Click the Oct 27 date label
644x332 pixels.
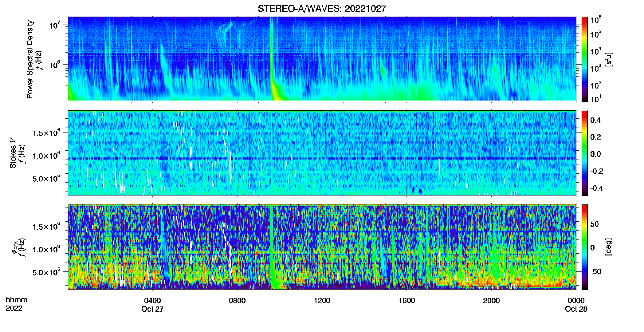point(152,309)
